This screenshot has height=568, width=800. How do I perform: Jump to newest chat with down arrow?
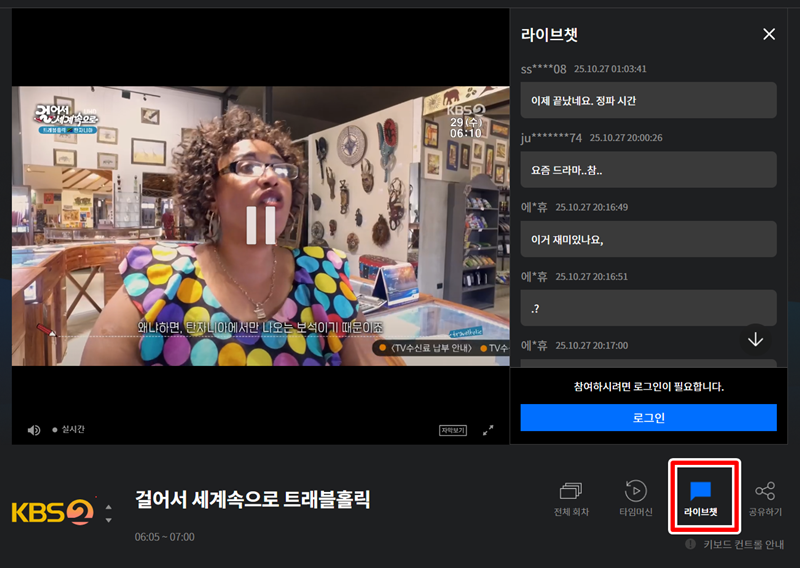(756, 339)
